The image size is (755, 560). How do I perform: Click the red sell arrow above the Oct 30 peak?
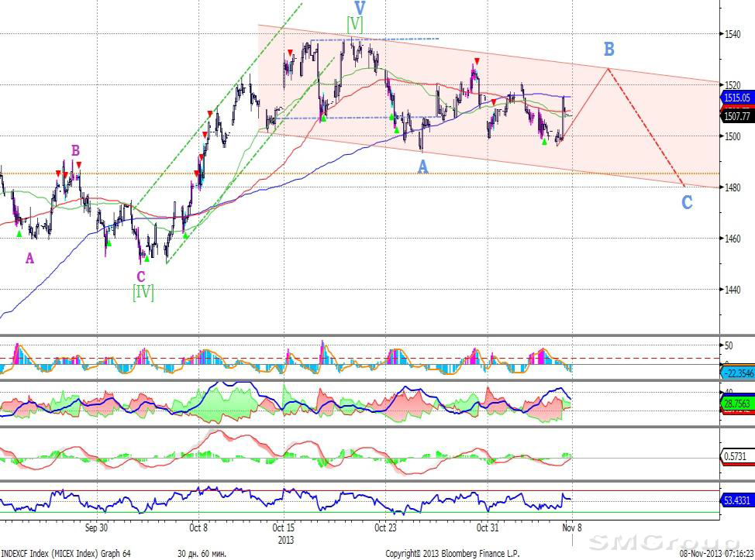pos(477,61)
